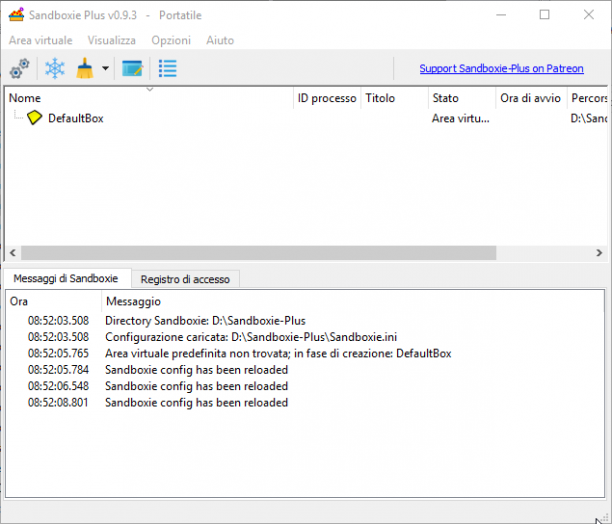Screen dimensions: 612x524
Task: Click the 'Area virtu...' status cell
Action: (461, 118)
